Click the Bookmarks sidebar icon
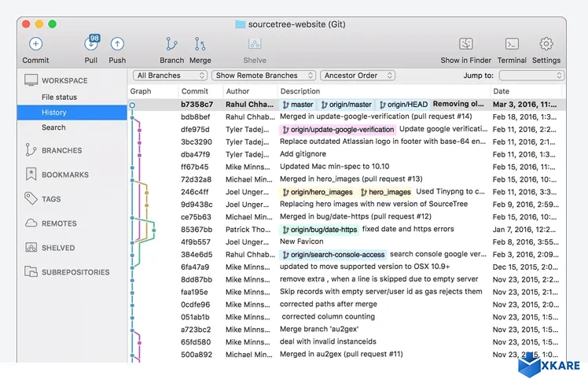 pyautogui.click(x=31, y=174)
